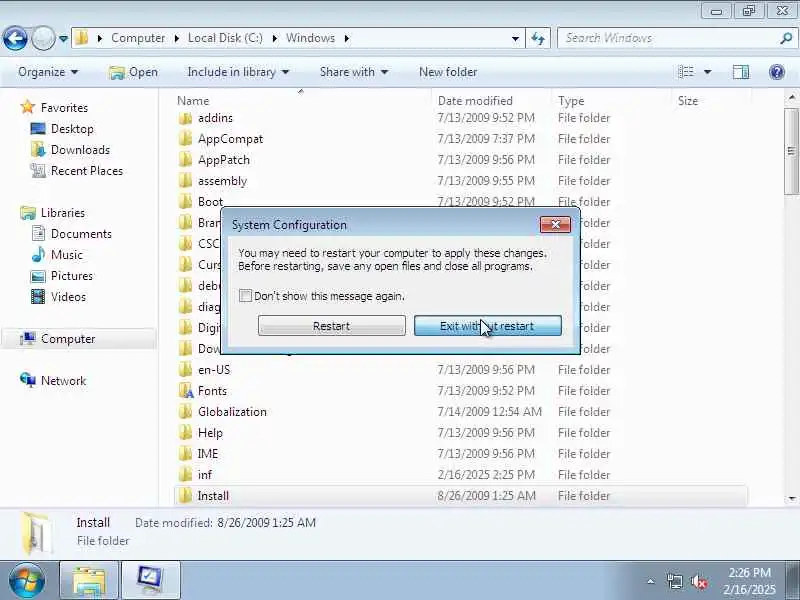Close the System Configuration dialog
The height and width of the screenshot is (600, 800).
click(555, 224)
